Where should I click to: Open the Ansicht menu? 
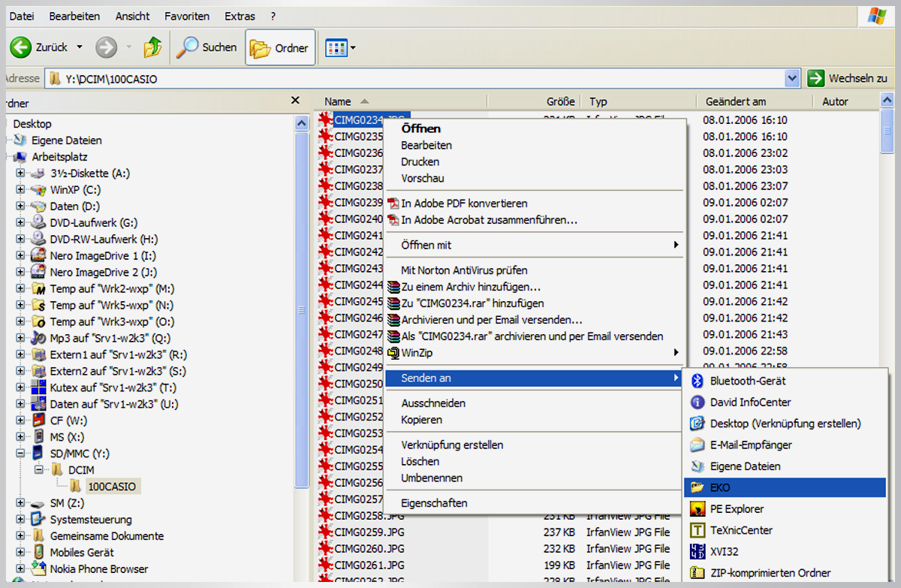click(132, 16)
